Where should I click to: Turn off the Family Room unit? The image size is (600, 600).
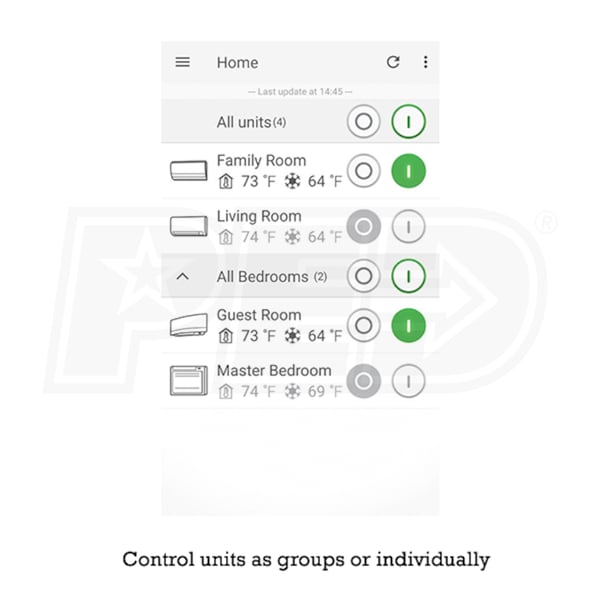point(364,171)
